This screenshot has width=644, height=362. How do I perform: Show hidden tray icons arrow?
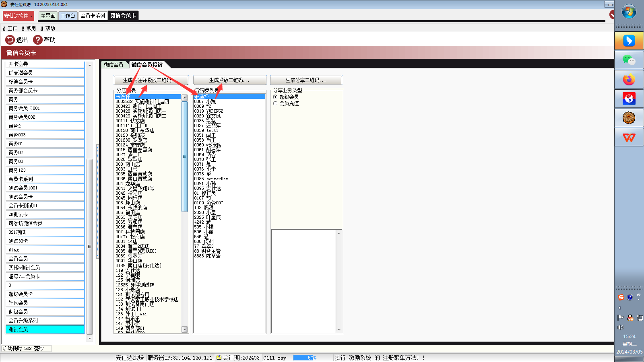pos(619,308)
